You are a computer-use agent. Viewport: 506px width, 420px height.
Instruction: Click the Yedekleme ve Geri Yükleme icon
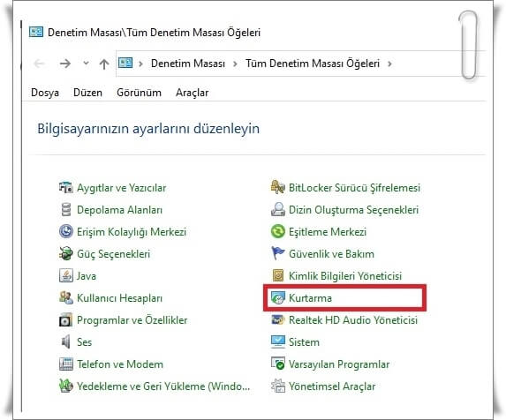click(x=66, y=386)
